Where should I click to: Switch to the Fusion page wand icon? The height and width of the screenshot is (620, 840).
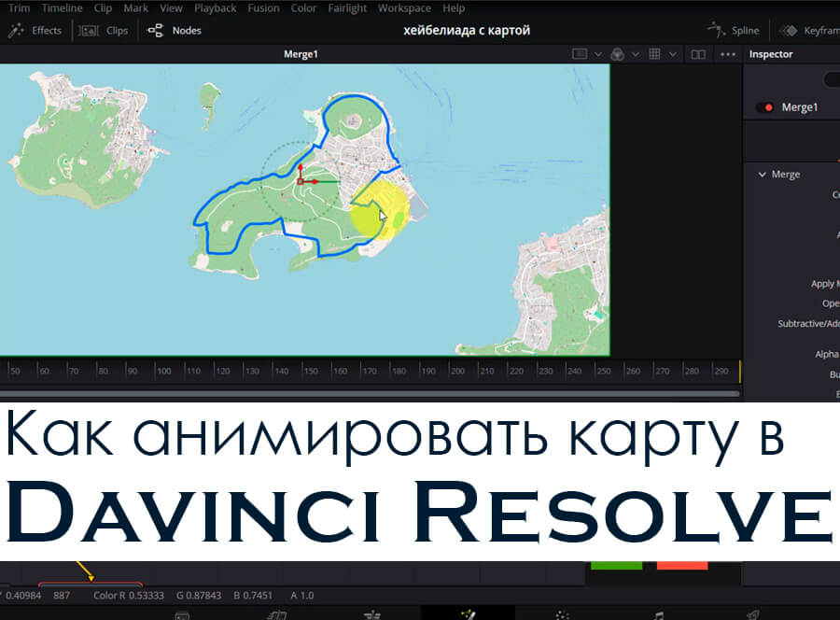(x=468, y=614)
